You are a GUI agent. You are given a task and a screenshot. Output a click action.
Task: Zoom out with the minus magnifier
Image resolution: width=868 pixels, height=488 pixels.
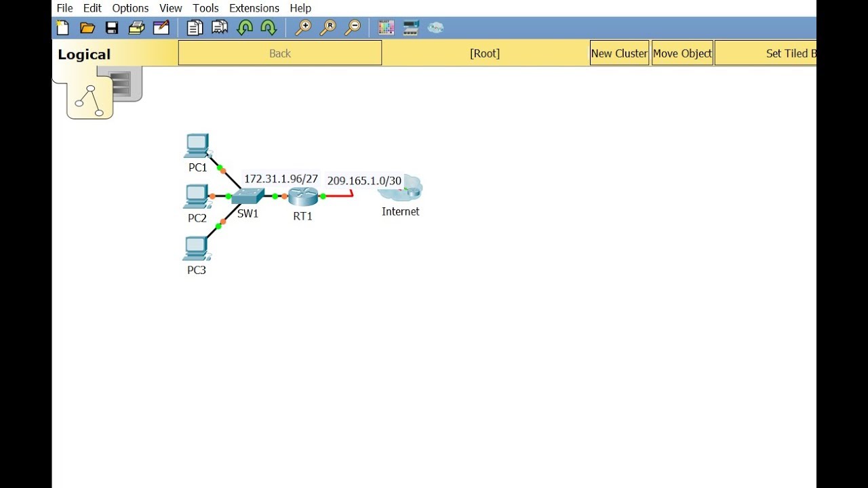[x=353, y=28]
